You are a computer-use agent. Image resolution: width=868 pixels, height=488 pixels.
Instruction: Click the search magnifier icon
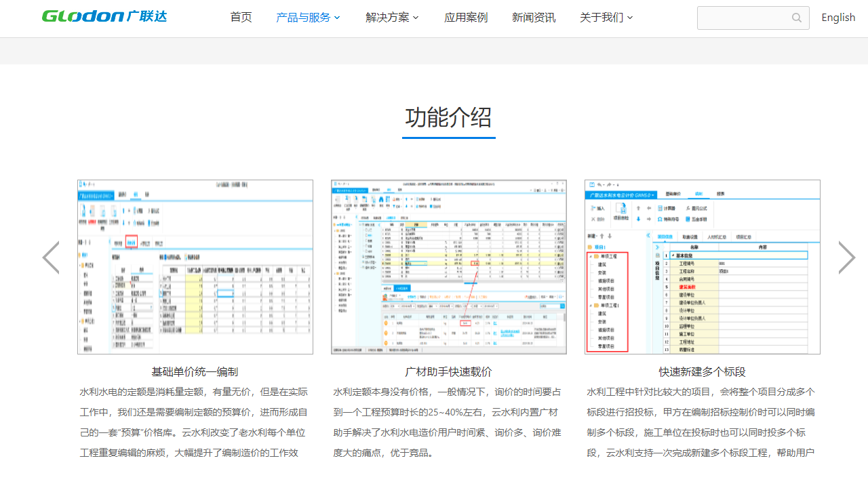tap(796, 18)
